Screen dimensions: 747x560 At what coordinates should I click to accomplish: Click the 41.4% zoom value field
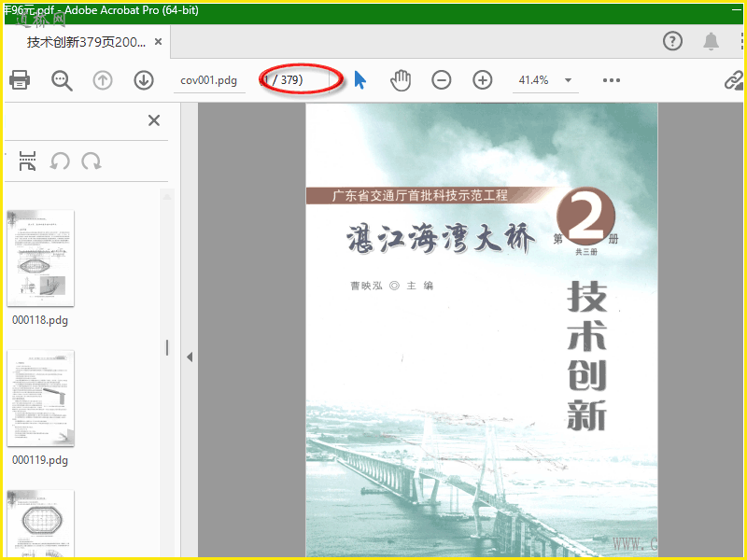(x=534, y=80)
